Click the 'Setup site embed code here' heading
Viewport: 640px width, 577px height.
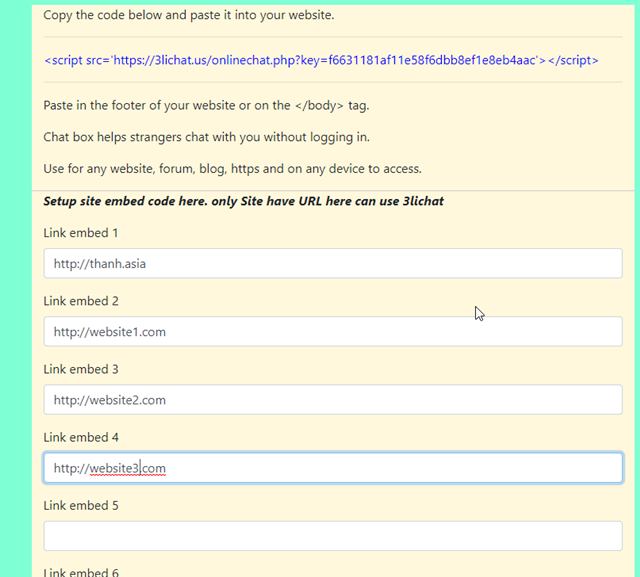[x=243, y=201]
